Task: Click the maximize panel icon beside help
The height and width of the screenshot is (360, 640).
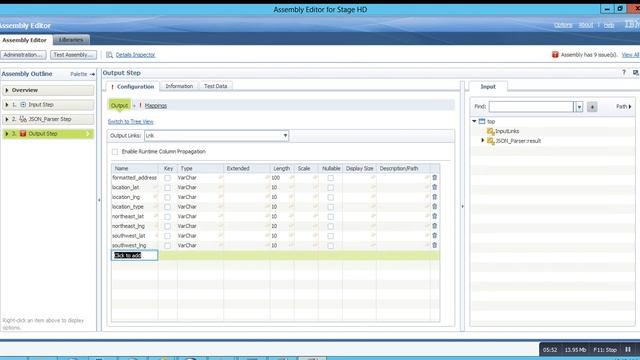Action: 636,73
